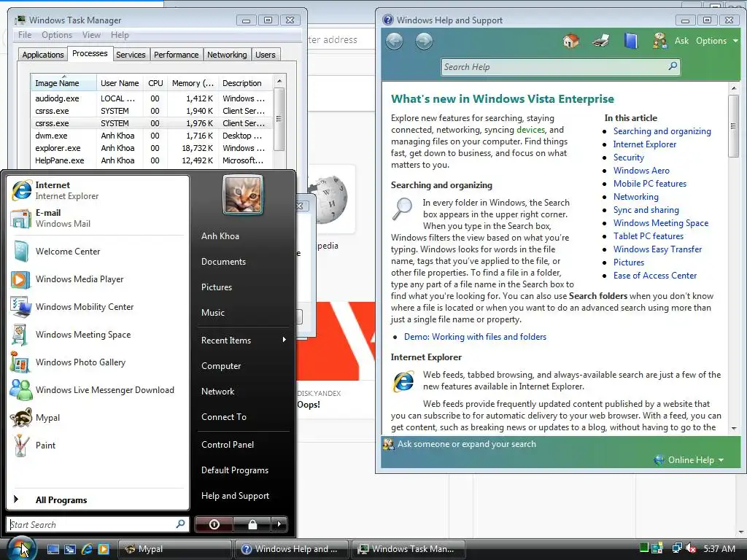Image resolution: width=747 pixels, height=560 pixels.
Task: Follow Windows Aero article link
Action: point(641,171)
